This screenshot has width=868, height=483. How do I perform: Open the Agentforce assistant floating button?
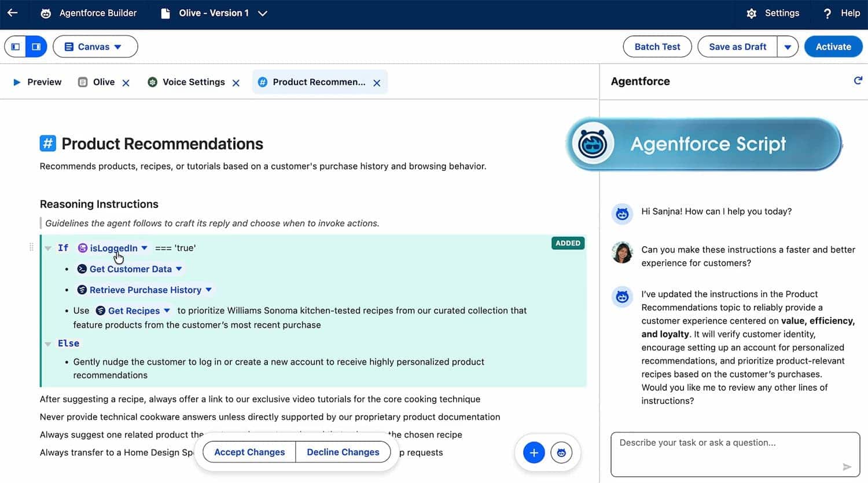tap(561, 452)
